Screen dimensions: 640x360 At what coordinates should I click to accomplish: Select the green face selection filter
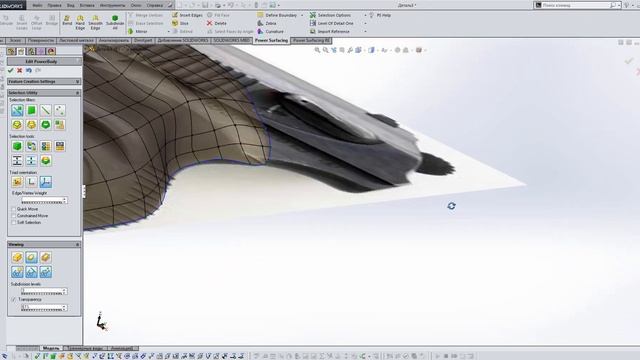point(31,110)
